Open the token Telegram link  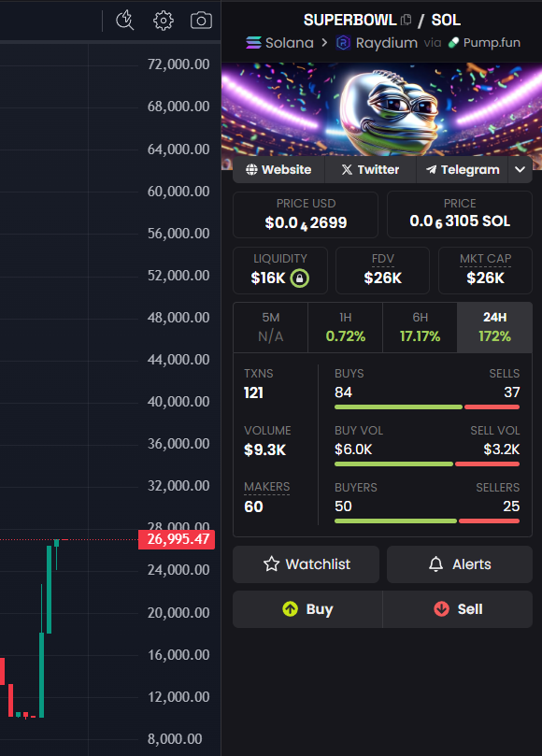click(462, 170)
